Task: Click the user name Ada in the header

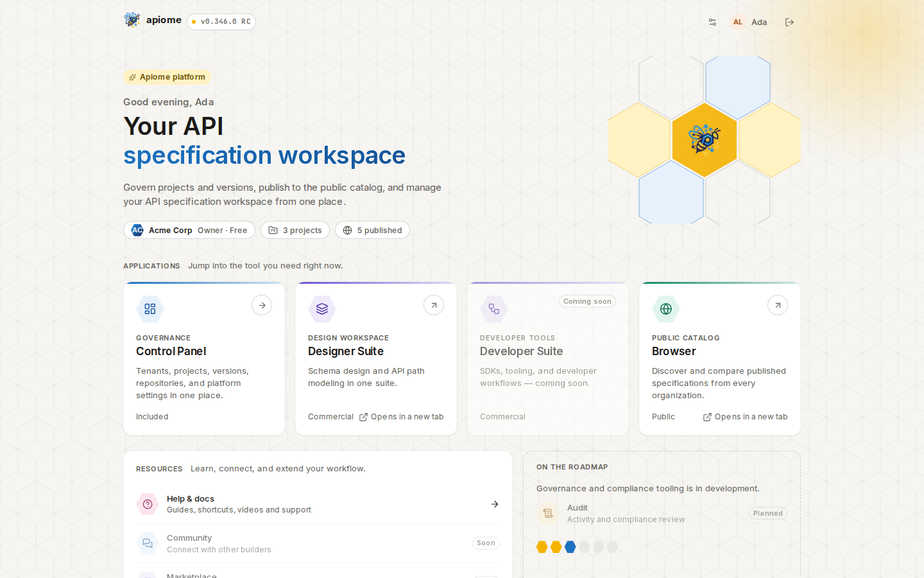Action: pyautogui.click(x=759, y=22)
